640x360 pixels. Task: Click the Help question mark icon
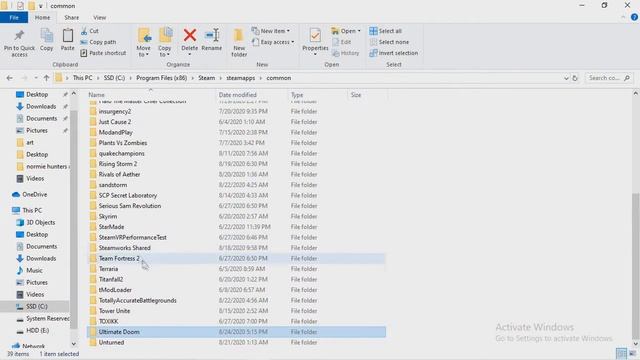coord(634,17)
